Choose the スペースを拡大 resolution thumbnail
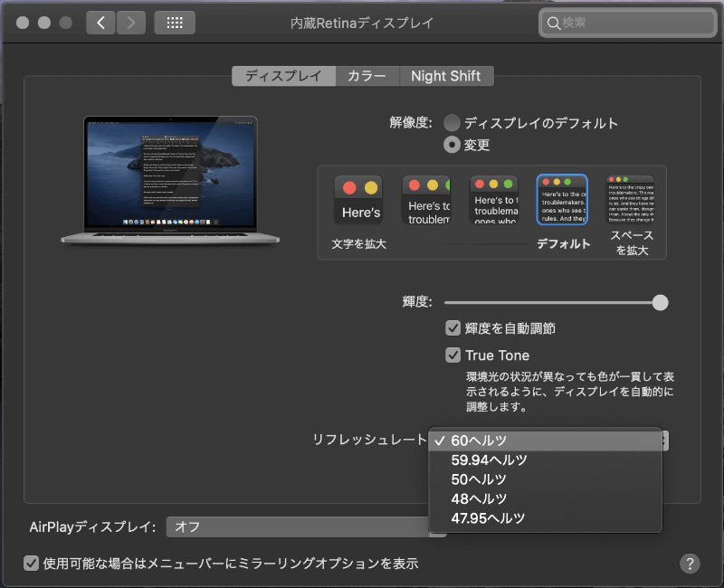This screenshot has width=724, height=588. coord(630,200)
